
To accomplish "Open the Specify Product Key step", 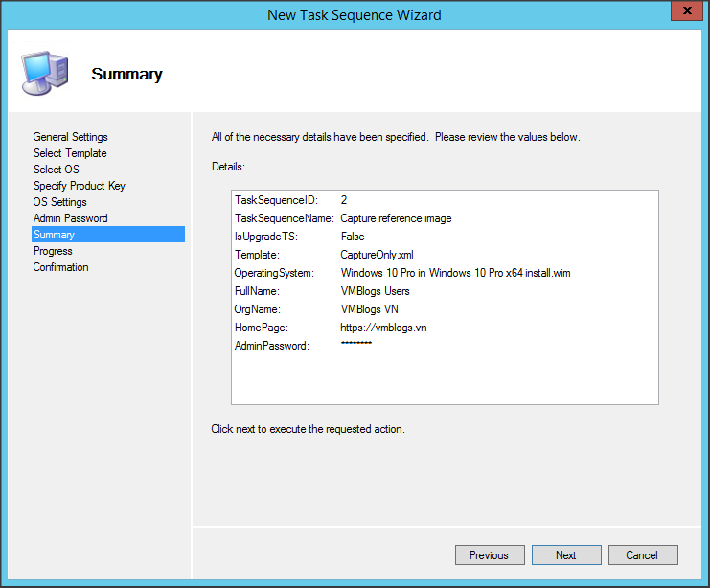I will [x=79, y=186].
